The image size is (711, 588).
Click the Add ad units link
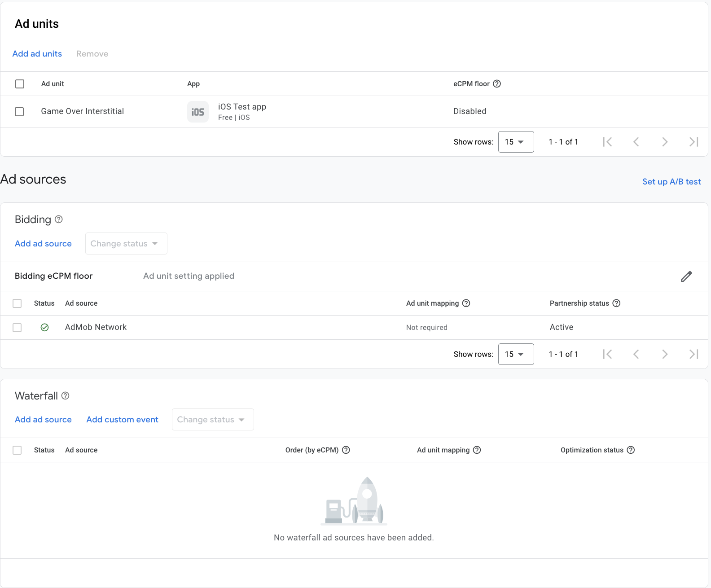tap(37, 54)
